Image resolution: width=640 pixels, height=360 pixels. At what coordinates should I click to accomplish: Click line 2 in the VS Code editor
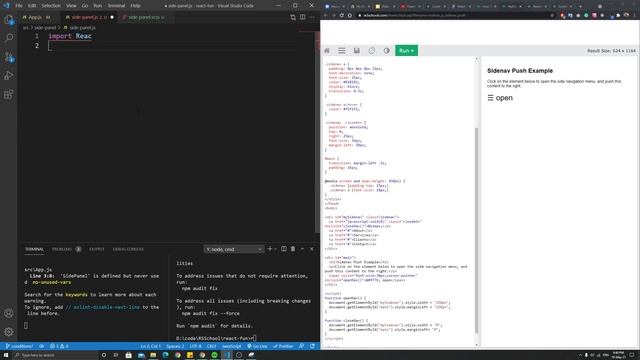[x=171, y=46]
